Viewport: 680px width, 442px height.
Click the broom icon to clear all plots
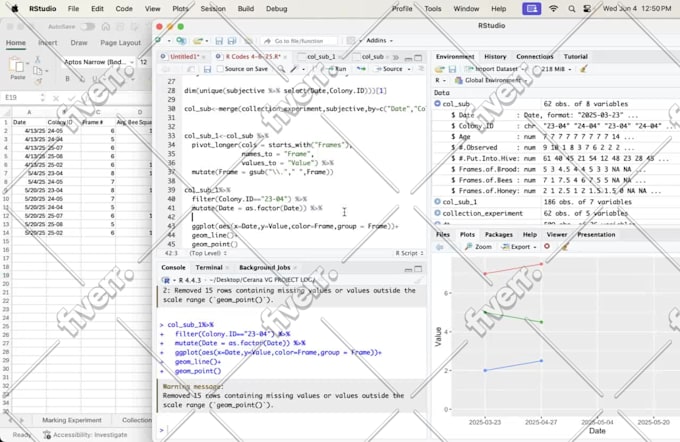564,247
